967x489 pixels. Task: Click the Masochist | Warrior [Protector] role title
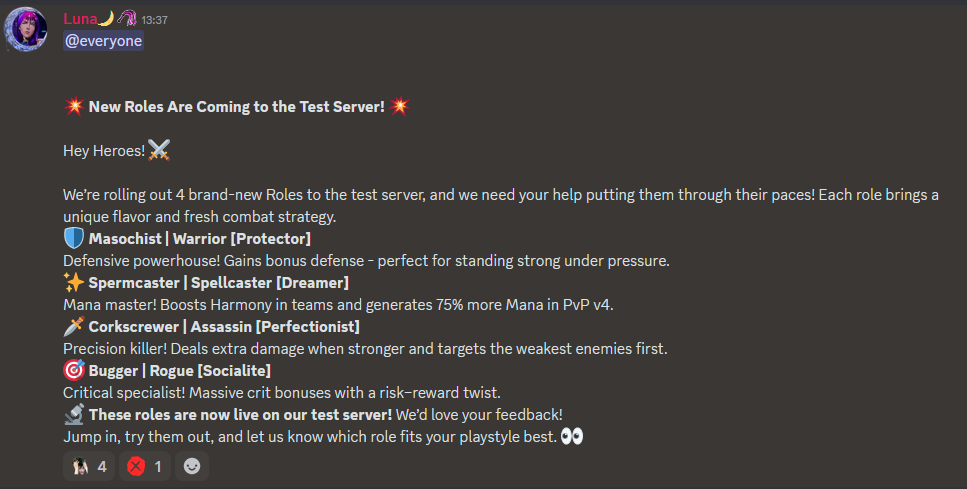pyautogui.click(x=199, y=239)
